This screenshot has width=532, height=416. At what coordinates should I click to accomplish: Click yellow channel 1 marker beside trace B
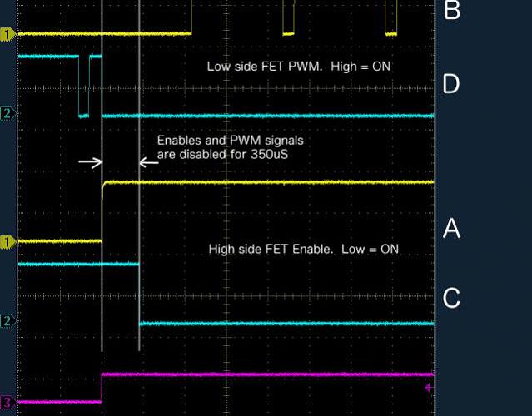[7, 34]
